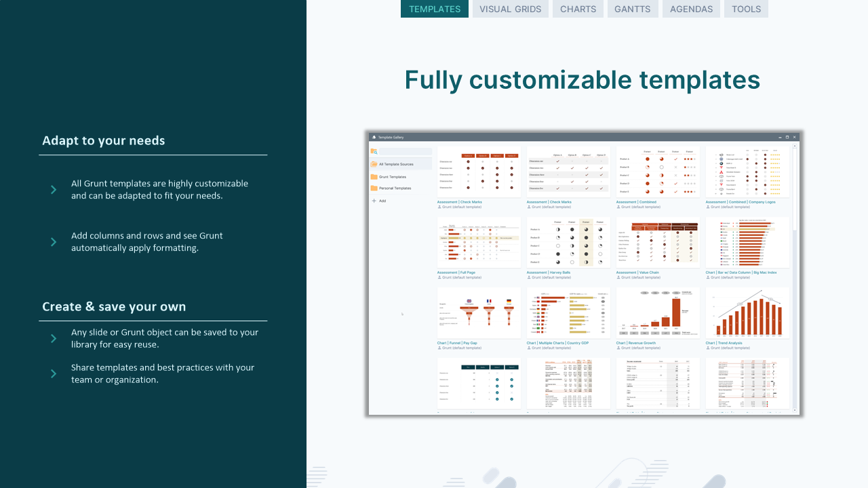The height and width of the screenshot is (488, 868).
Task: Select the teal-header table thumbnail in bottom row
Action: [479, 384]
